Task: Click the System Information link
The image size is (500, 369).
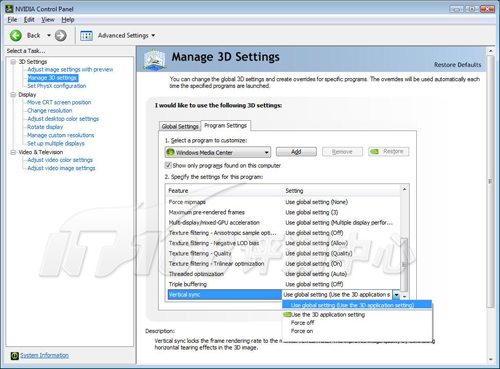Action: click(44, 355)
